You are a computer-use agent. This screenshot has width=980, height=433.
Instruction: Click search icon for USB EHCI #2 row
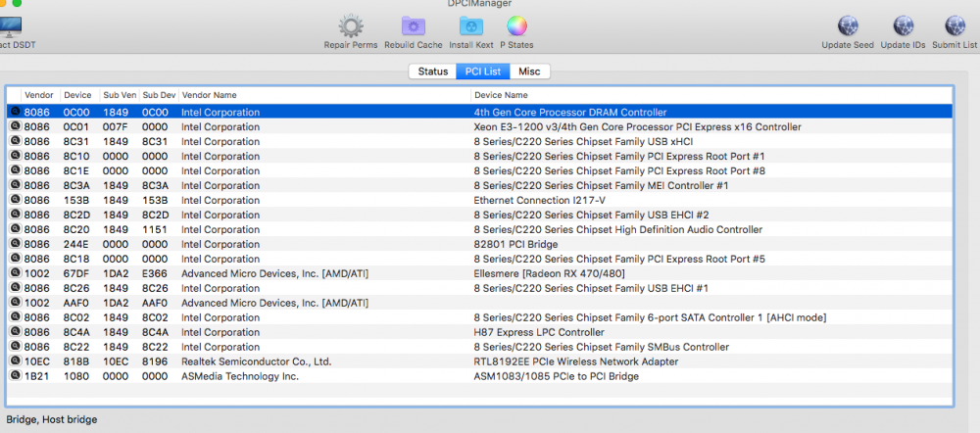(15, 215)
